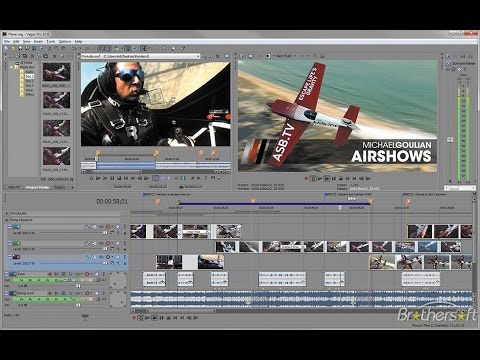Click Save Snapshot to File icon
The width and height of the screenshot is (480, 360).
[x=322, y=56]
